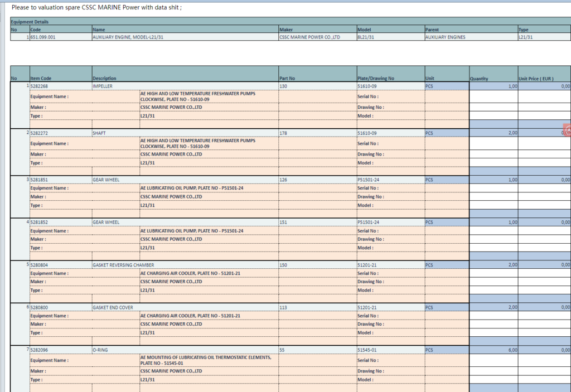Select equipment code 651.099.001

[x=61, y=37]
